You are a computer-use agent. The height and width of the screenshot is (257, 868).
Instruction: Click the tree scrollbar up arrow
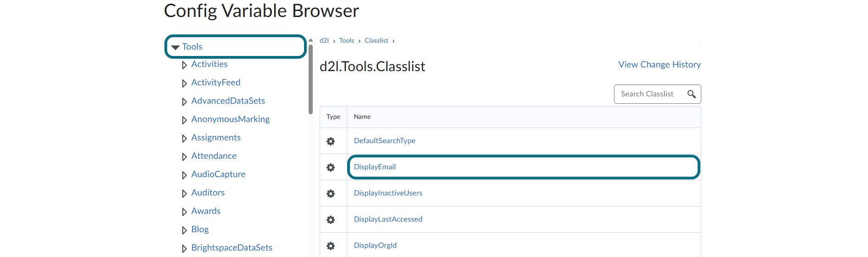pos(310,40)
